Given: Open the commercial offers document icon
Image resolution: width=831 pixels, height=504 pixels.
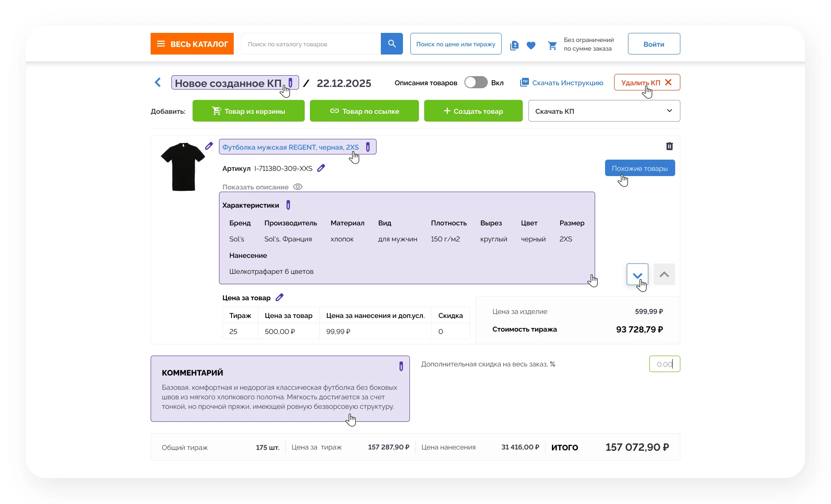Looking at the screenshot, I should point(514,45).
